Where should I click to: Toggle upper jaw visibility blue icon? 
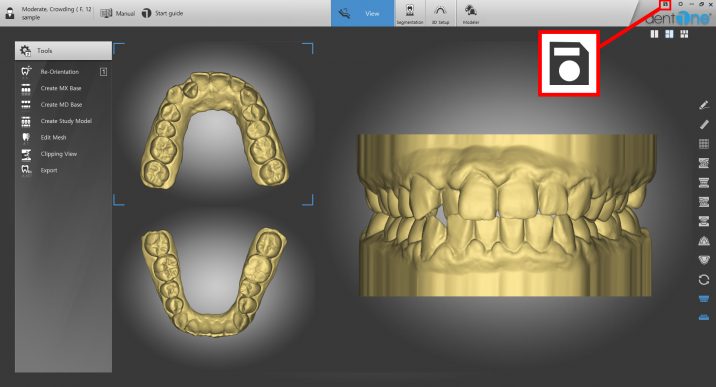click(x=704, y=298)
